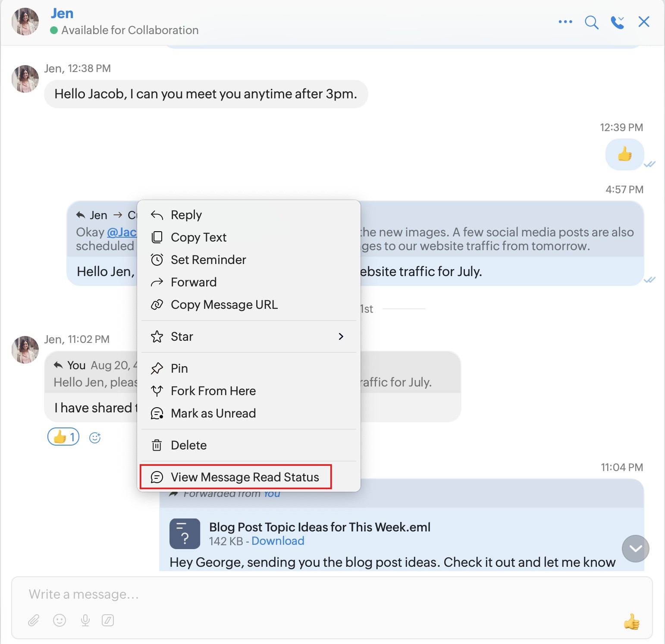665x644 pixels.
Task: Select Fork From Here option
Action: (x=213, y=391)
